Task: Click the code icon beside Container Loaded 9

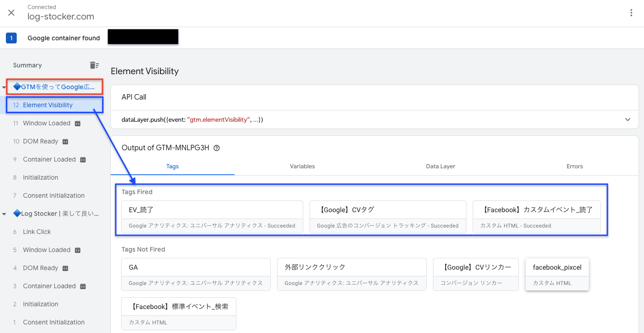Action: click(83, 160)
